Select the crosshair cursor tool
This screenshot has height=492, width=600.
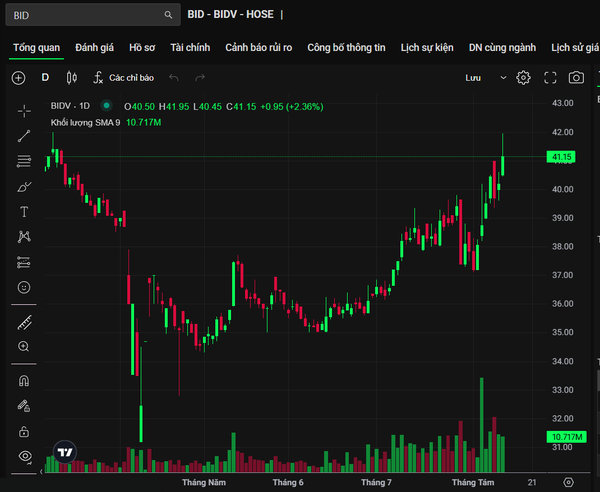click(24, 111)
